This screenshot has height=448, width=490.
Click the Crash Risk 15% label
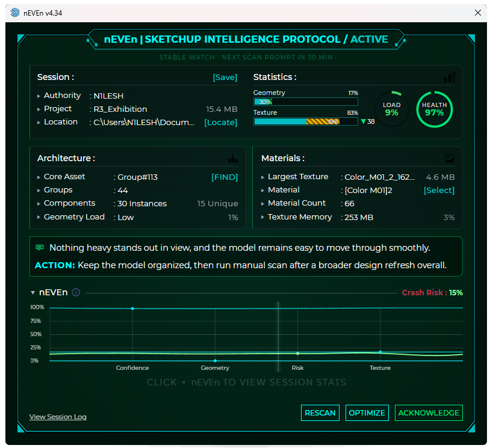[x=432, y=292]
